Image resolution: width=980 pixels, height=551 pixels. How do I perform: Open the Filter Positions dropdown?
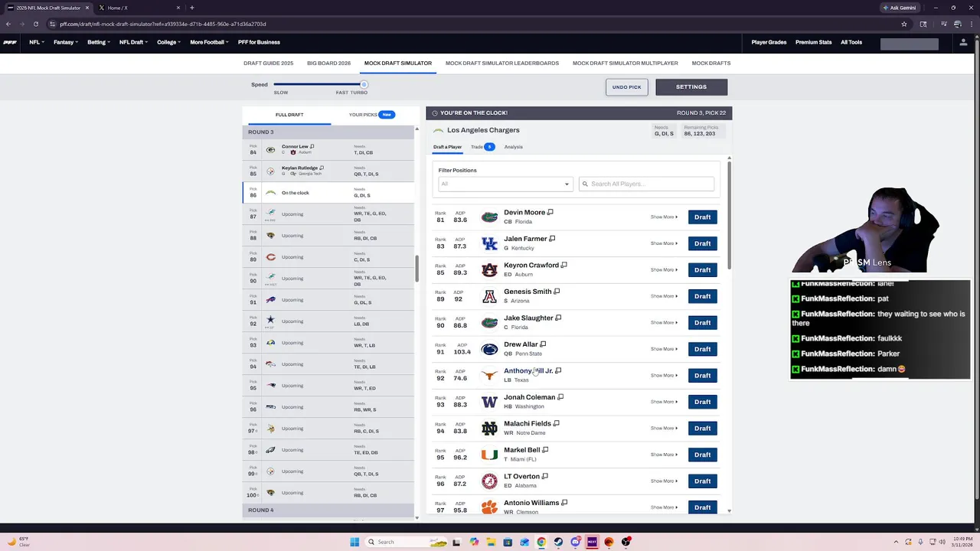pyautogui.click(x=505, y=184)
